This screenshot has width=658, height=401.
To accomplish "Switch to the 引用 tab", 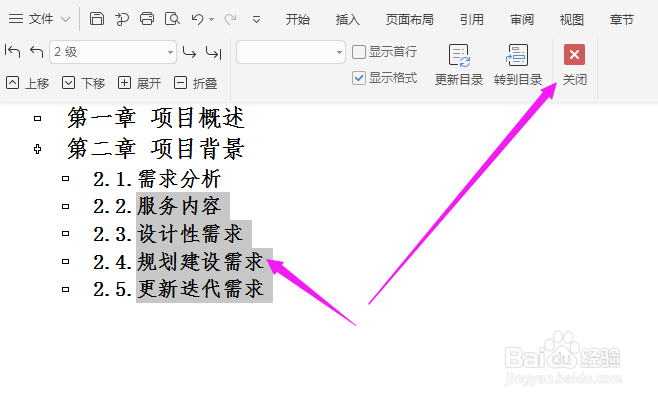I will click(x=472, y=19).
